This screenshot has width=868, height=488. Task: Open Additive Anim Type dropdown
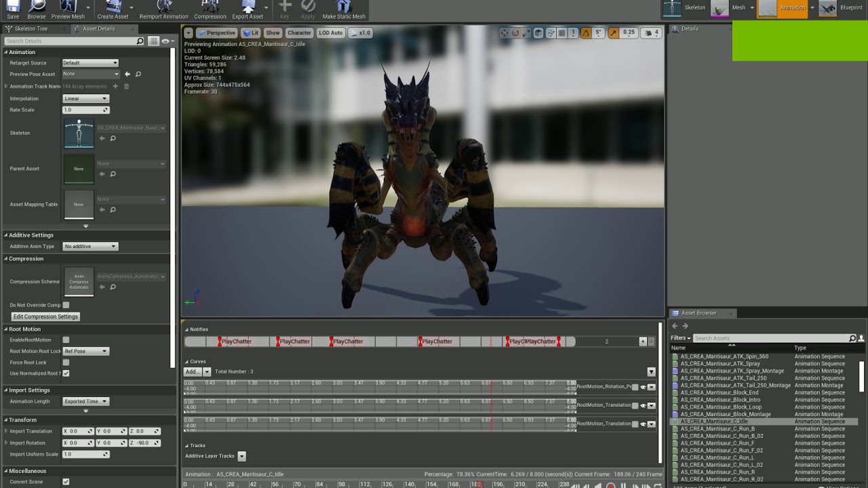90,247
